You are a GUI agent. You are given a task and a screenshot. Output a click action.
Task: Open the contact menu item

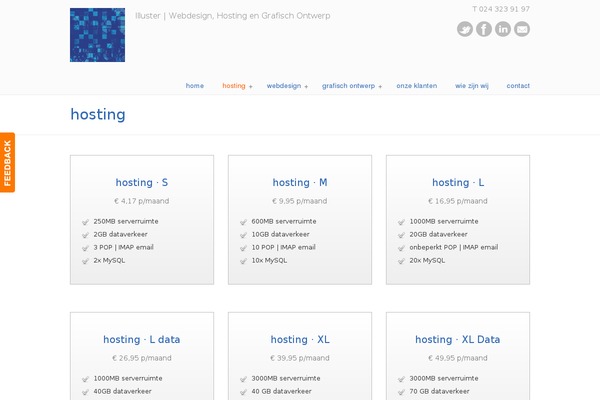[518, 86]
